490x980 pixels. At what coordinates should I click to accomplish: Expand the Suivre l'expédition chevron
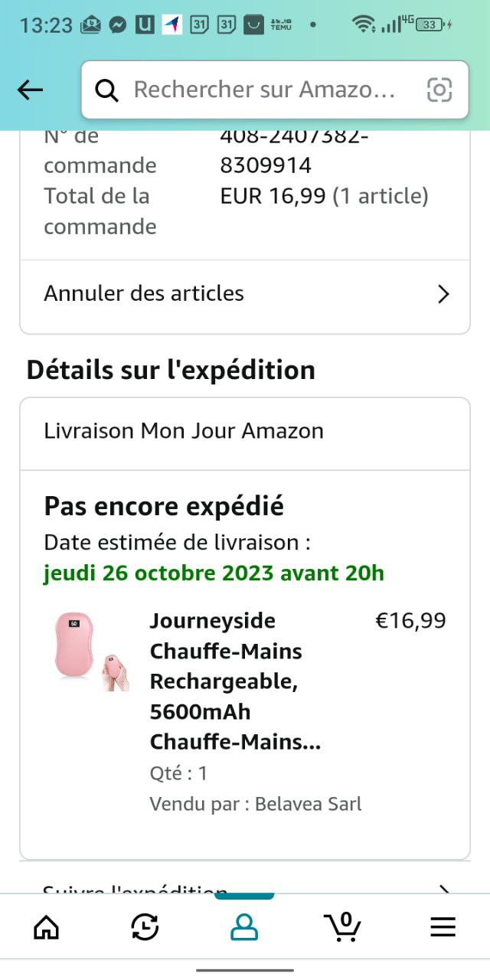coord(443,890)
